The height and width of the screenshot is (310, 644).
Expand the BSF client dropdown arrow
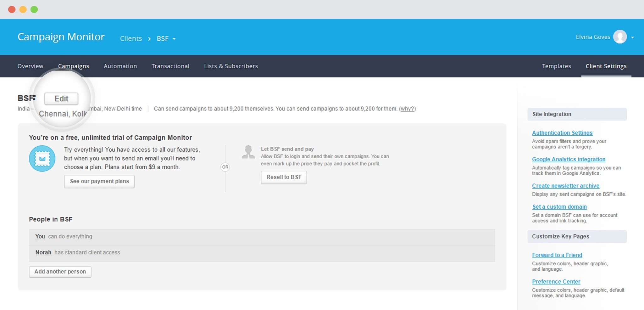pyautogui.click(x=174, y=39)
